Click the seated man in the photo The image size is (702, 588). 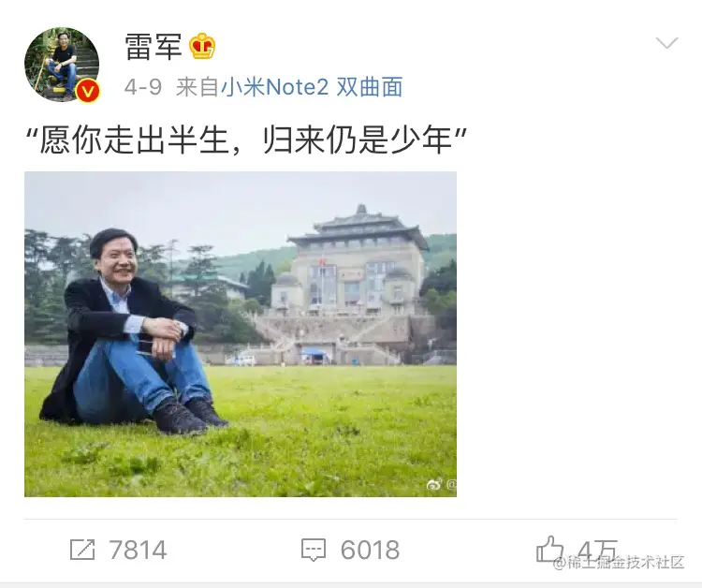pos(130,331)
